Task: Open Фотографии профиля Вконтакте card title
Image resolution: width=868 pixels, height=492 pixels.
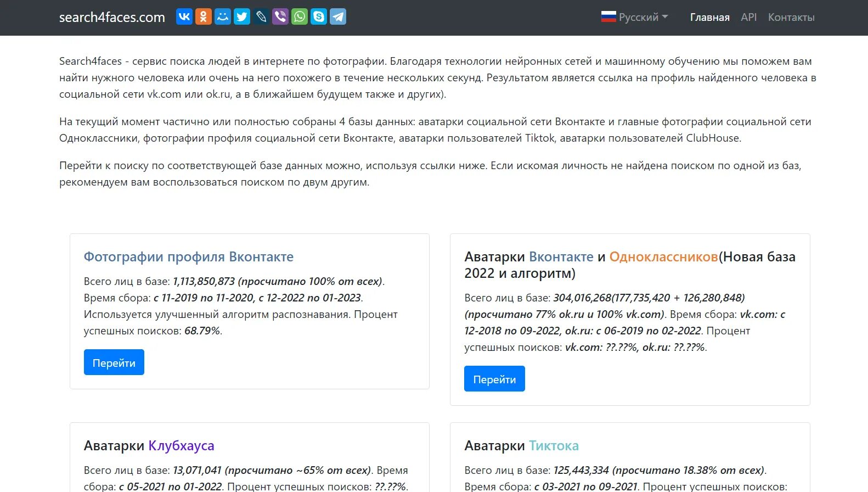Action: [189, 256]
